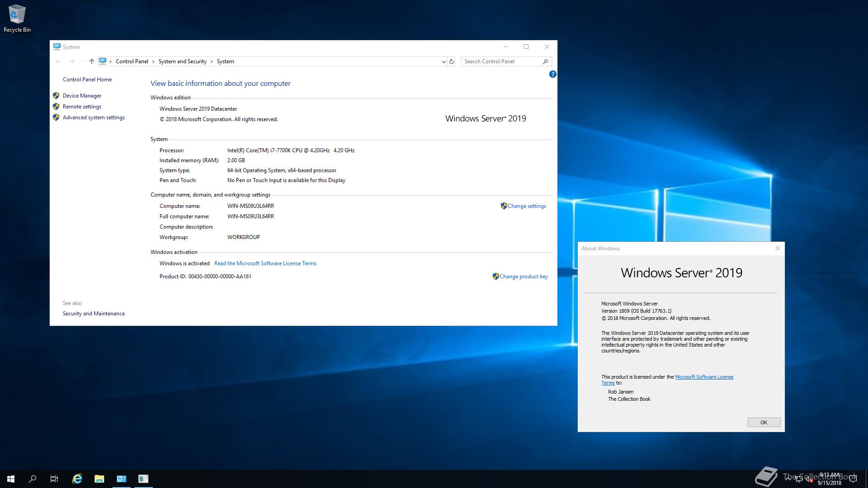The image size is (868, 488).
Task: Open Advanced system settings
Action: [x=94, y=117]
